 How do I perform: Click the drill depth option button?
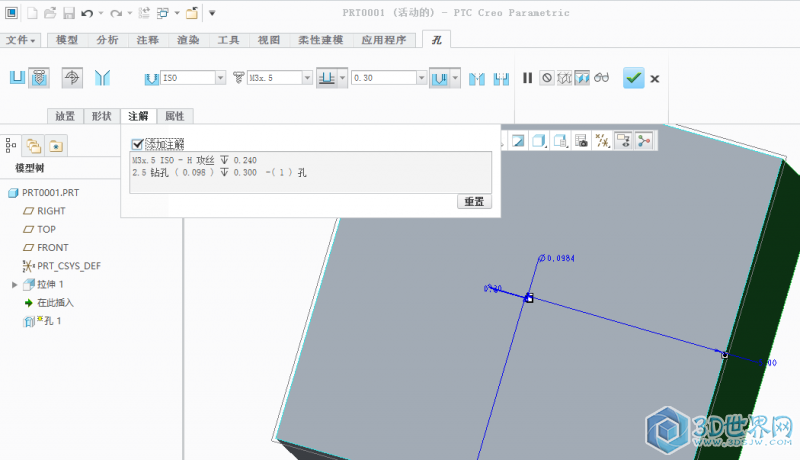pos(327,78)
